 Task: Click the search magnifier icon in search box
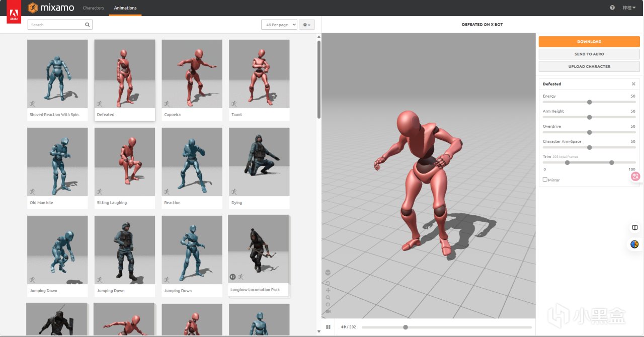[x=88, y=24]
